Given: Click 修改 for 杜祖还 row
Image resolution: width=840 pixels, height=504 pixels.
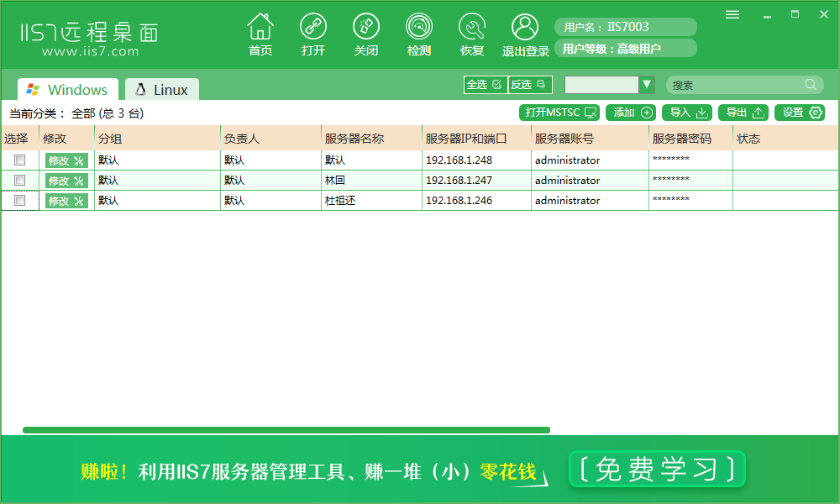Looking at the screenshot, I should (x=66, y=202).
